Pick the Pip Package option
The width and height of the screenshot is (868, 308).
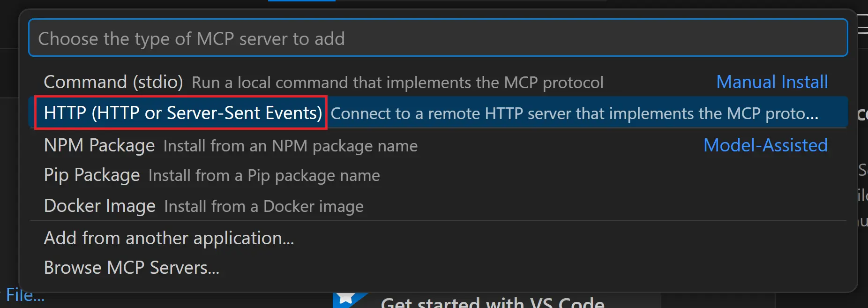92,175
